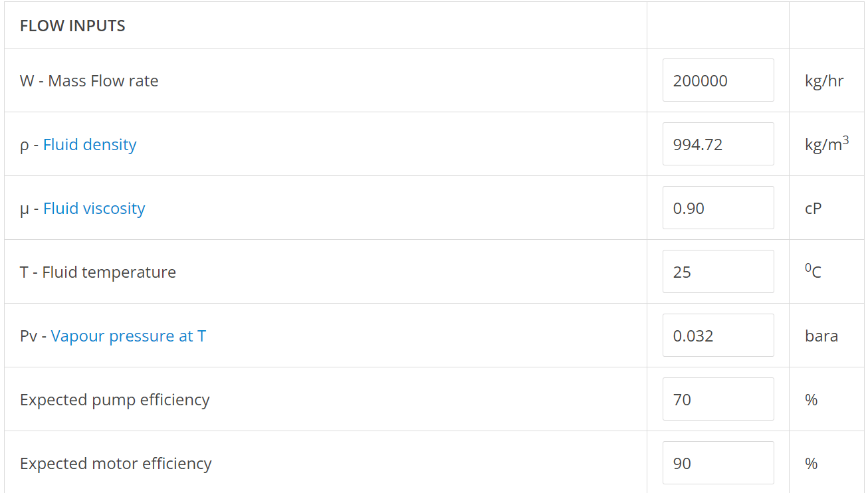Click the bara pressure unit label
The image size is (868, 493).
click(821, 336)
